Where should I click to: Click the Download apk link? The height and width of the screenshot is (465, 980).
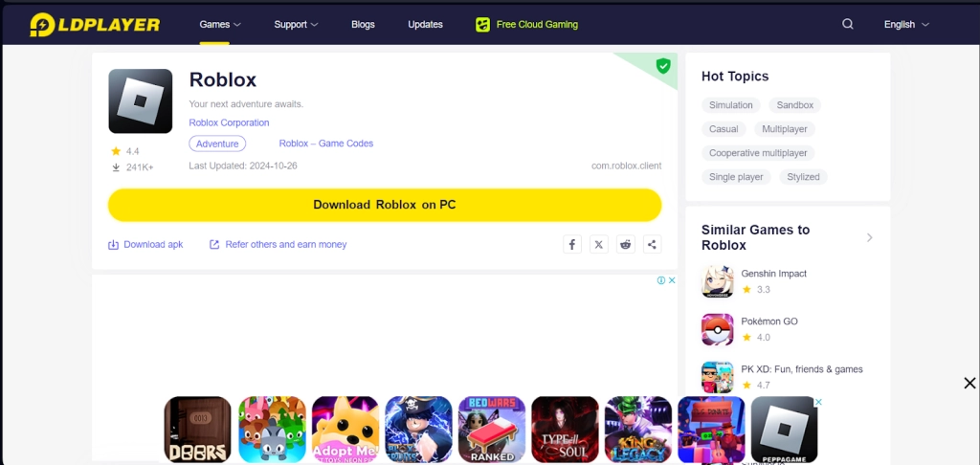coord(153,244)
